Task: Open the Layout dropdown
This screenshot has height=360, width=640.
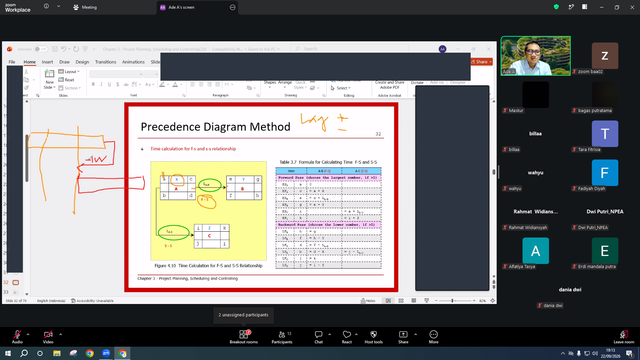Action: pos(69,71)
